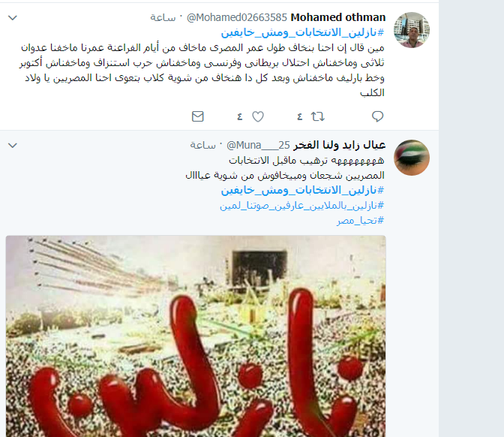Expand the chevron menu on Muna__25's tweet

[x=13, y=146]
